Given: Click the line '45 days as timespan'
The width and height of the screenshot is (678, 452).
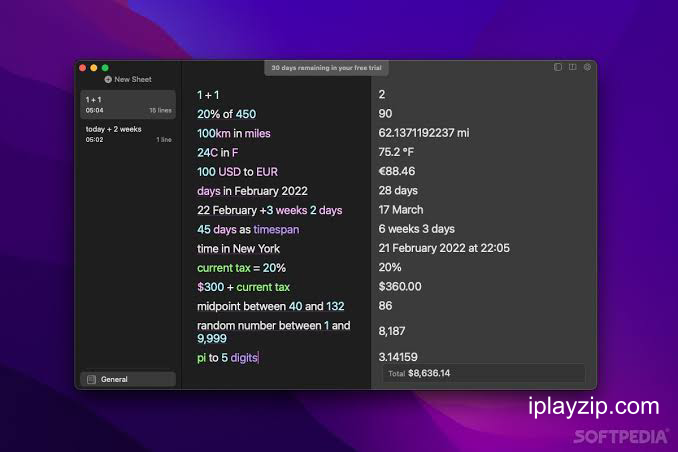Looking at the screenshot, I should pyautogui.click(x=248, y=229).
